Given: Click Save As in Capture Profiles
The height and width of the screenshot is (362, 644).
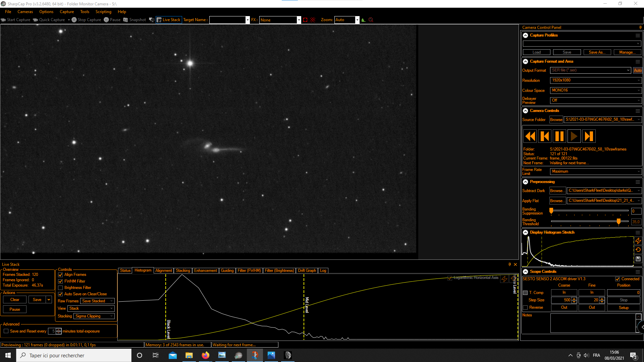Looking at the screenshot, I should 597,52.
